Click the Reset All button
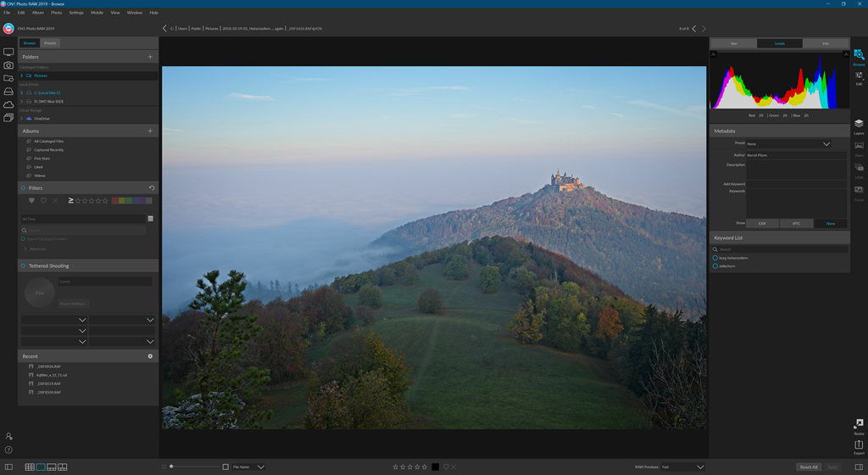868x475 pixels. pyautogui.click(x=809, y=467)
